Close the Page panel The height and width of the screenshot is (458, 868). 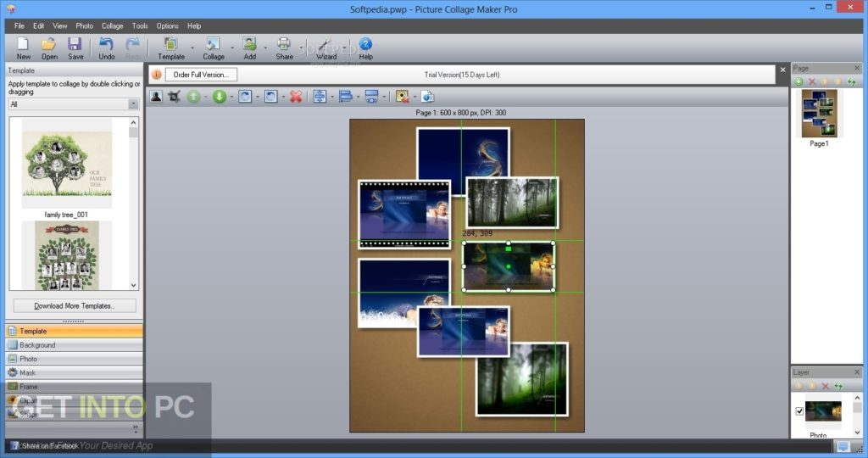pyautogui.click(x=857, y=68)
